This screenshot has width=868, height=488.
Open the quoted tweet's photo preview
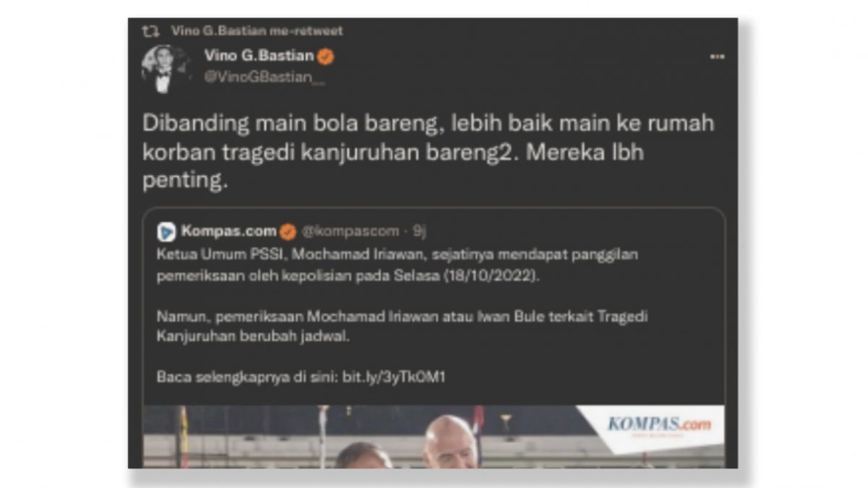tap(433, 436)
